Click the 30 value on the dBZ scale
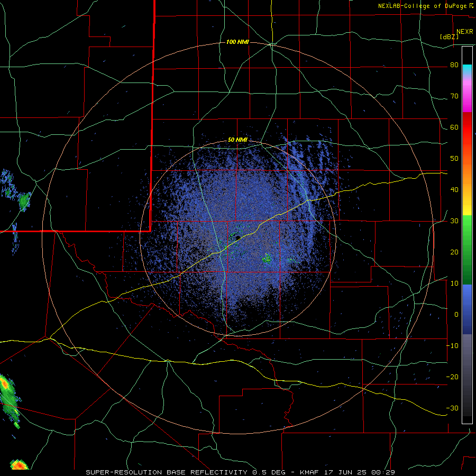This screenshot has height=476, width=476. 454,221
